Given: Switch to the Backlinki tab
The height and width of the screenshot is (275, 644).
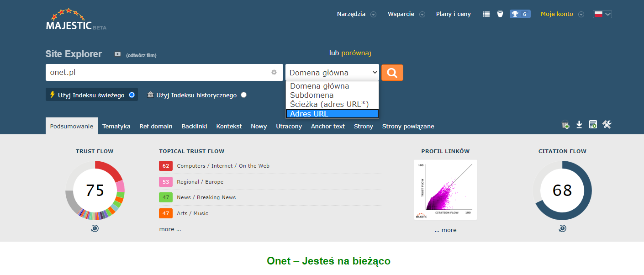Looking at the screenshot, I should 194,126.
